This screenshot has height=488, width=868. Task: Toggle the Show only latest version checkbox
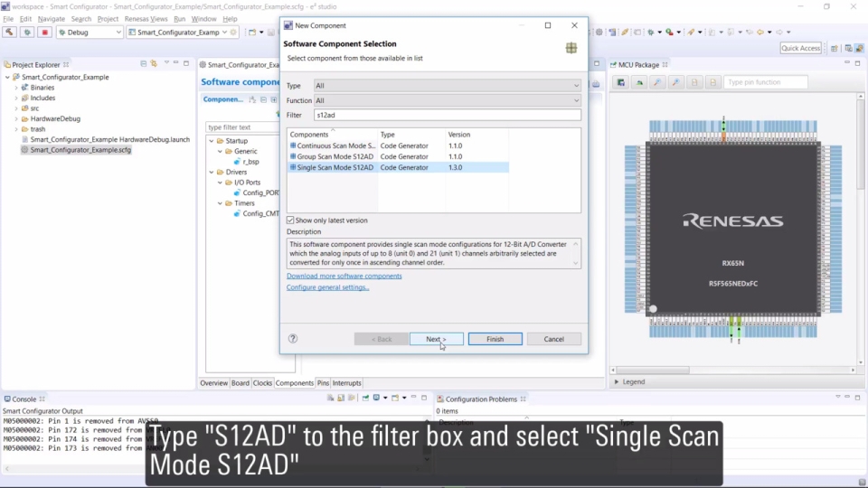[x=290, y=221]
